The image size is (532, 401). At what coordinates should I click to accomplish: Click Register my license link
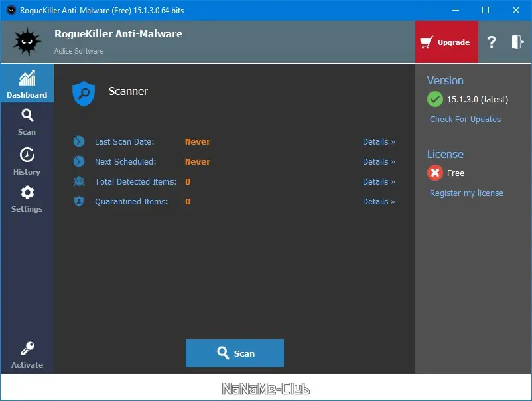pyautogui.click(x=466, y=193)
